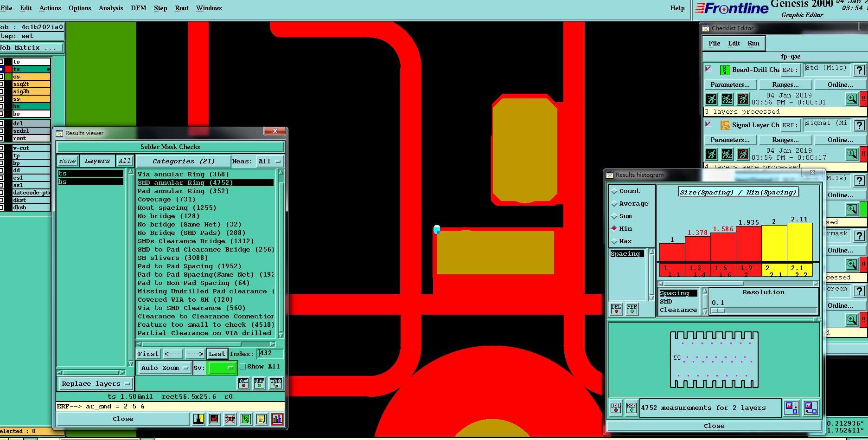868x440 pixels.
Task: Select the sig2t layer in layer list
Action: point(32,84)
